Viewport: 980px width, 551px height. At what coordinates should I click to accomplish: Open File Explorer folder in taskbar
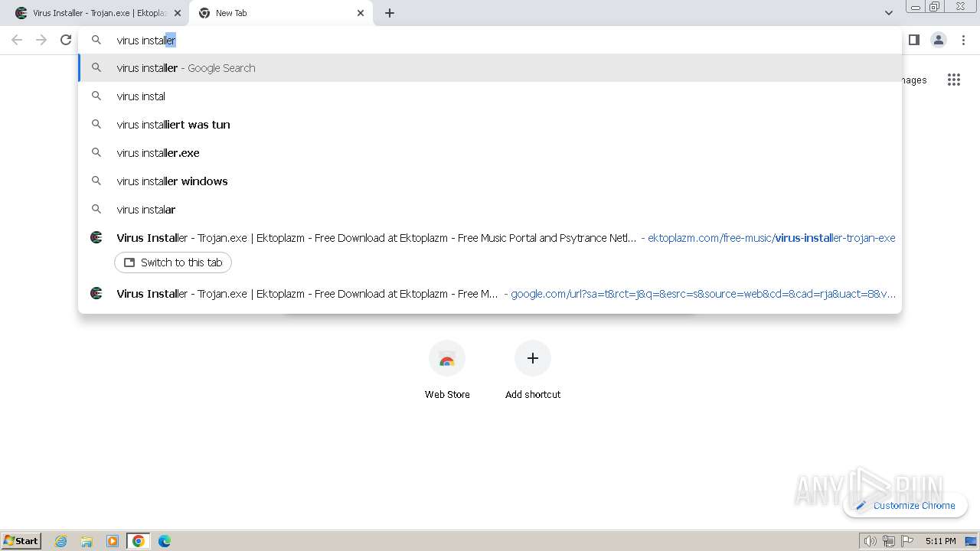point(87,541)
